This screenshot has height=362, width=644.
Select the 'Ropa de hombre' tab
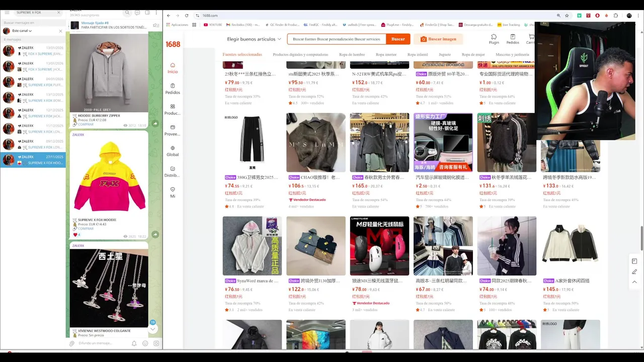352,54
